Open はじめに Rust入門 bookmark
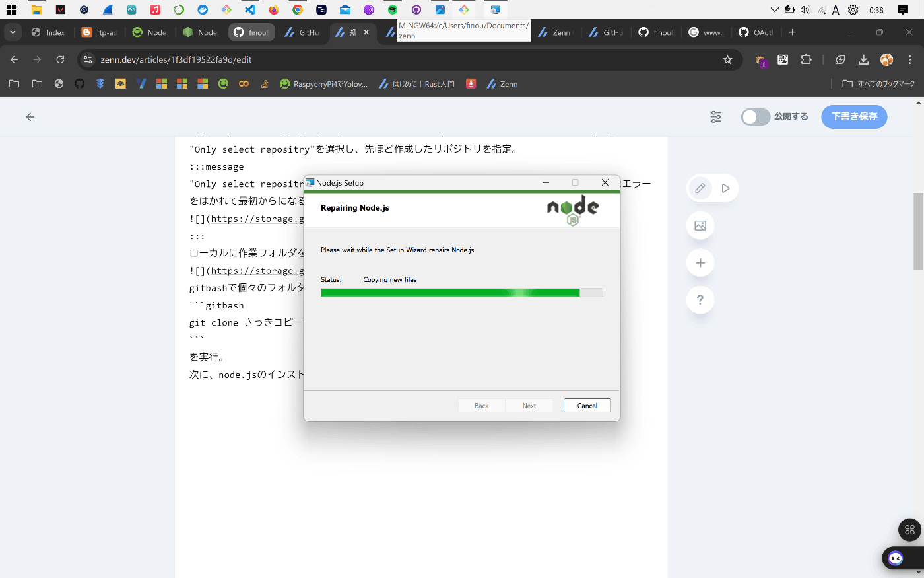The width and height of the screenshot is (924, 578). click(x=417, y=84)
